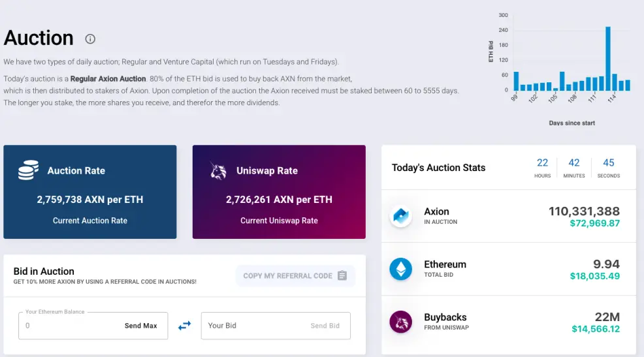Image resolution: width=644 pixels, height=357 pixels.
Task: Click Days since start axis label
Action: (x=572, y=123)
